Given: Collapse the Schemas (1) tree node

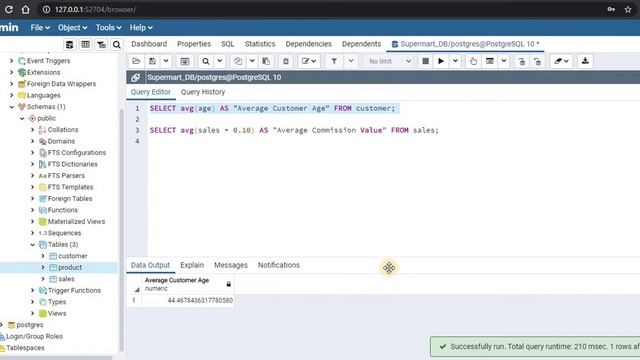Looking at the screenshot, I should (11, 107).
